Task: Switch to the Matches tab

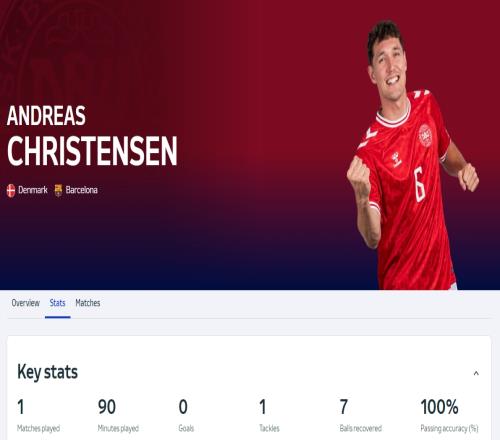Action: 88,303
